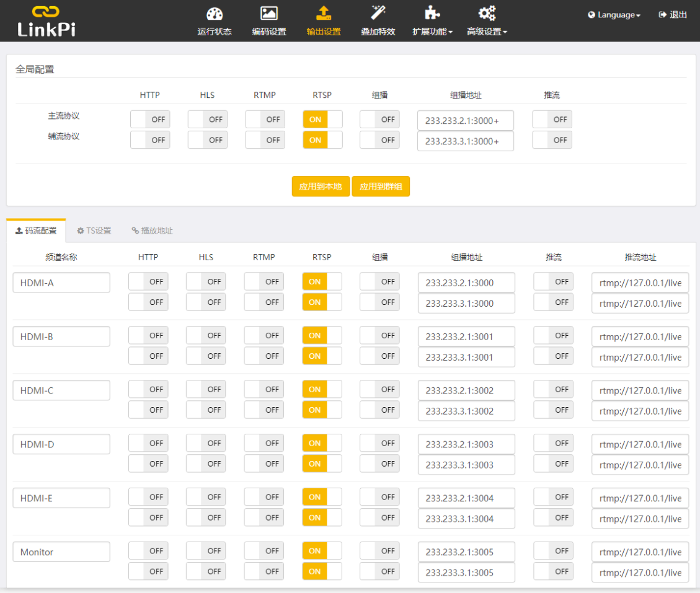
Task: Expand the 扩展功能 dropdown menu
Action: 451,32
